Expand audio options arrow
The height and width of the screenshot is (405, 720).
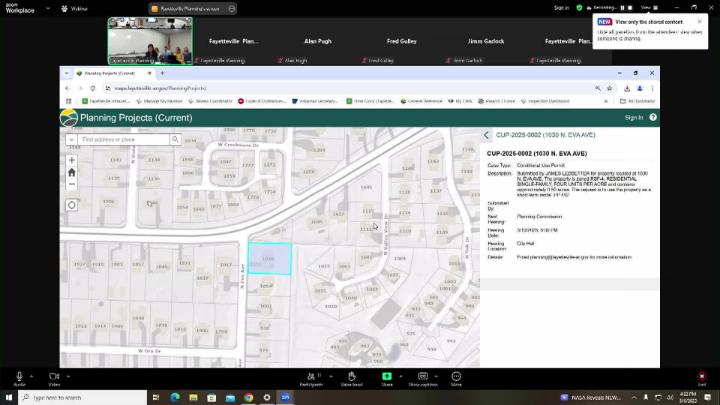[31, 376]
